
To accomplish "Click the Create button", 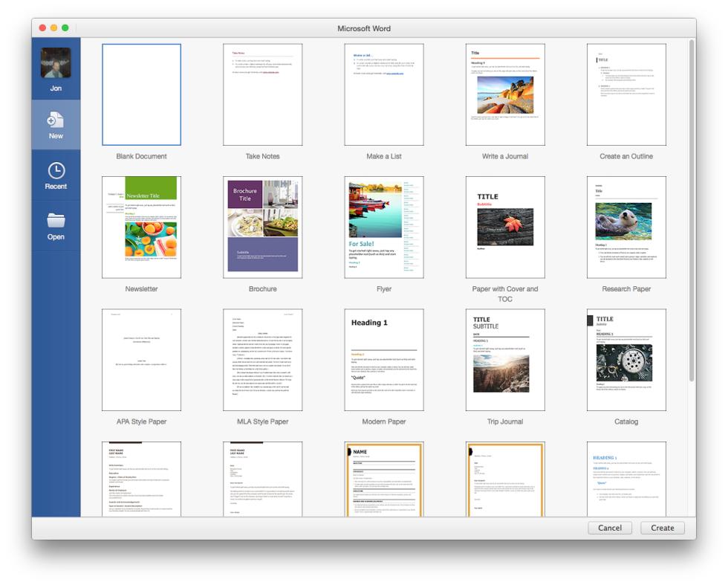I will (663, 528).
